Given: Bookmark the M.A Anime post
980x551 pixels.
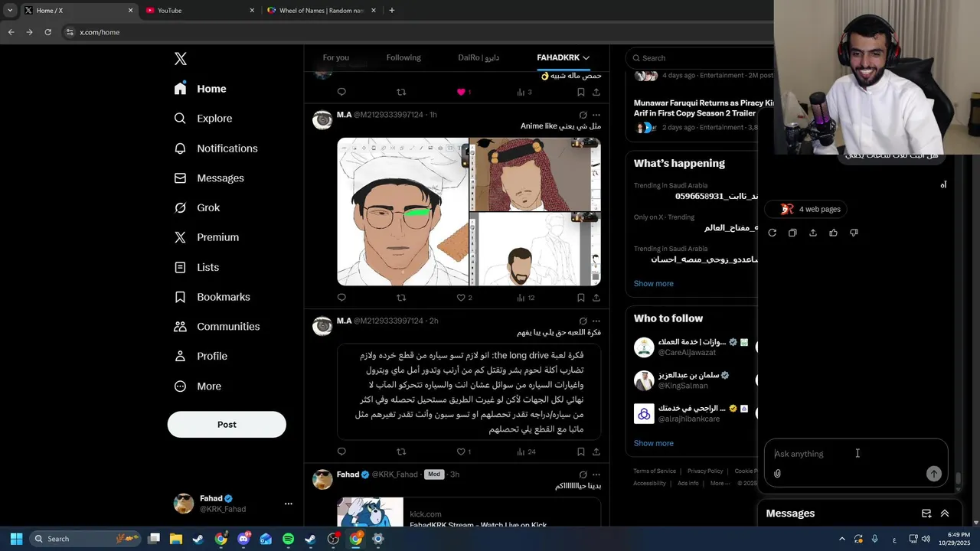Looking at the screenshot, I should click(x=581, y=298).
